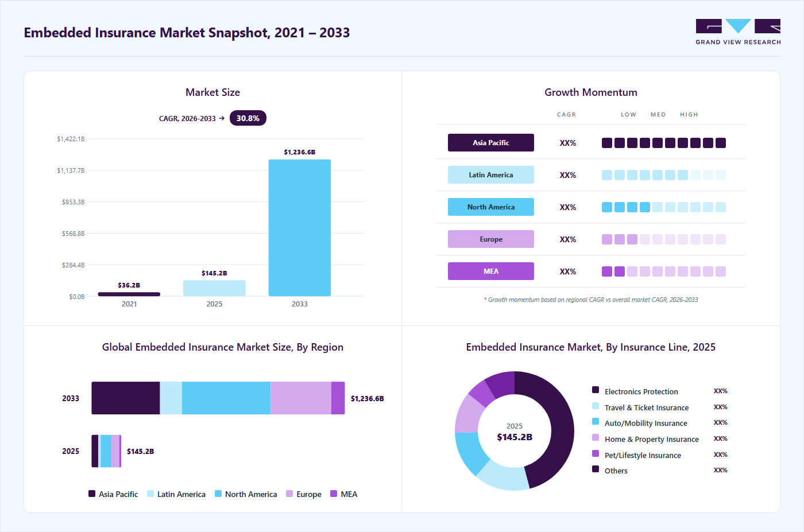Click the North America region label button
Screen dimensions: 804x532
tap(491, 207)
